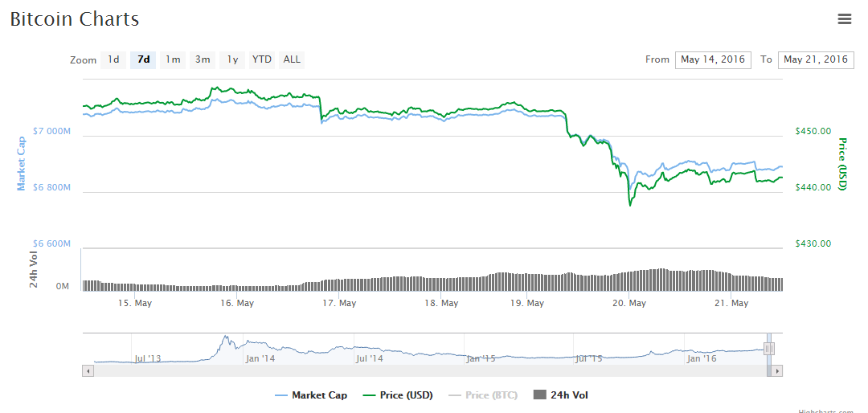
Task: Switch zoom to 1m
Action: [173, 59]
